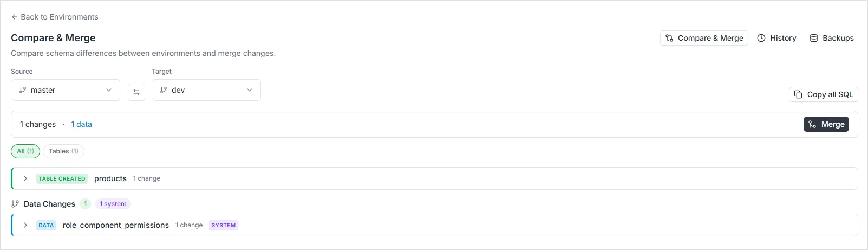
Task: Switch to the Tables (1) filter
Action: pyautogui.click(x=63, y=151)
